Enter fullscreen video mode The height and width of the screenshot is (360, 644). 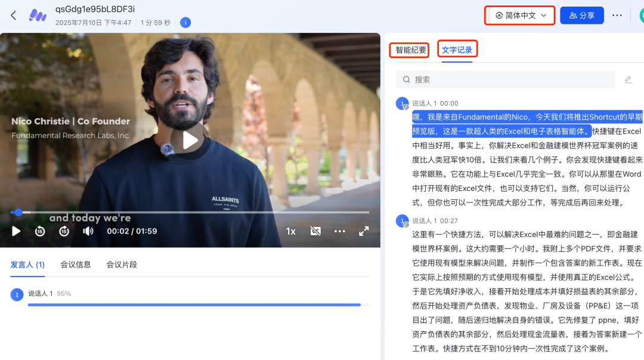[363, 231]
